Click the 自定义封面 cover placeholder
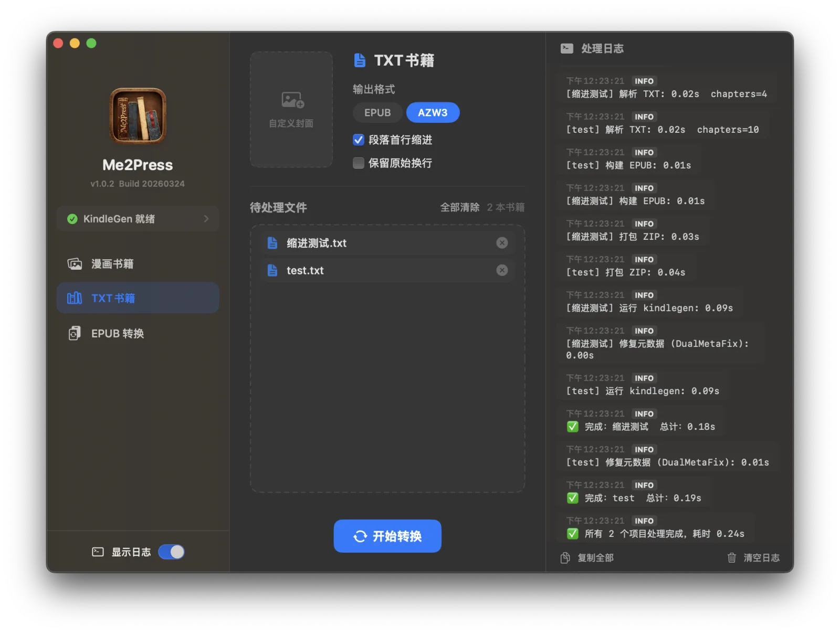Viewport: 840px width, 634px height. (x=291, y=109)
